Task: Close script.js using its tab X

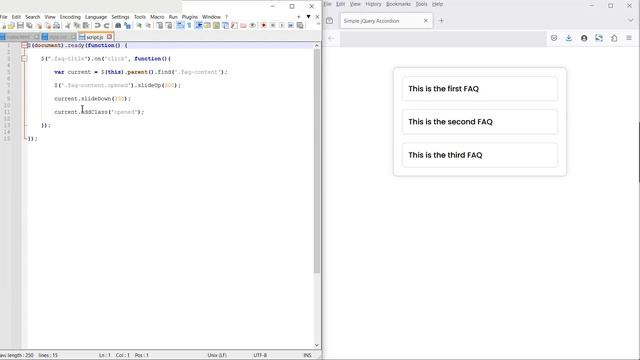Action: (109, 37)
